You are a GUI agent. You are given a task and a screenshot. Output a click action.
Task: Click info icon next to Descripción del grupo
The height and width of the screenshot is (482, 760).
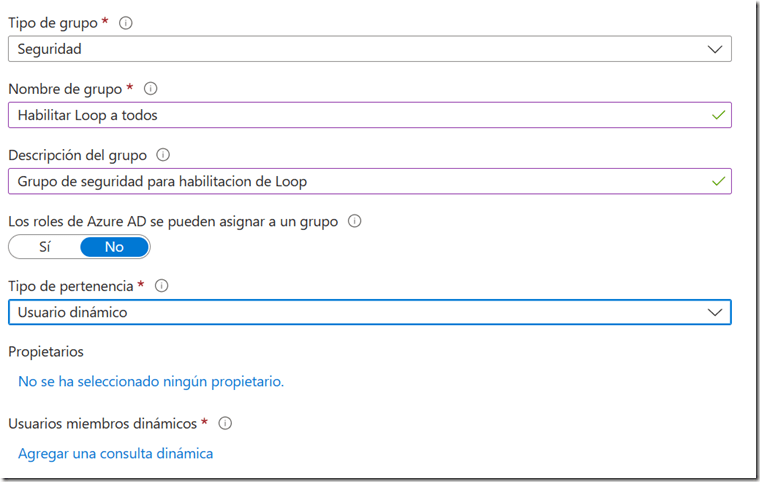(163, 155)
